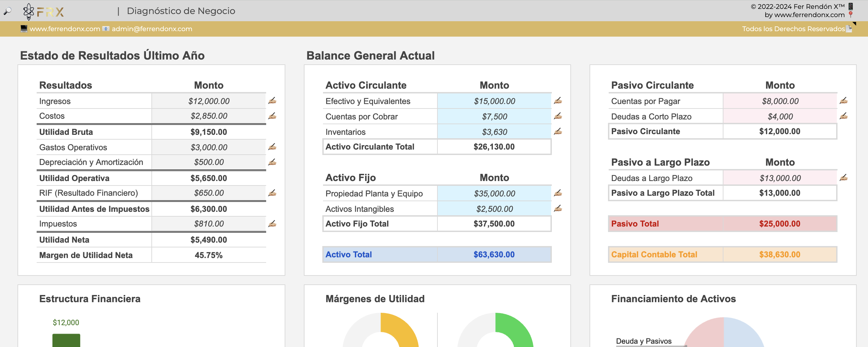868x347 pixels.
Task: Click the Impuestos amount cell $810.00
Action: (209, 224)
